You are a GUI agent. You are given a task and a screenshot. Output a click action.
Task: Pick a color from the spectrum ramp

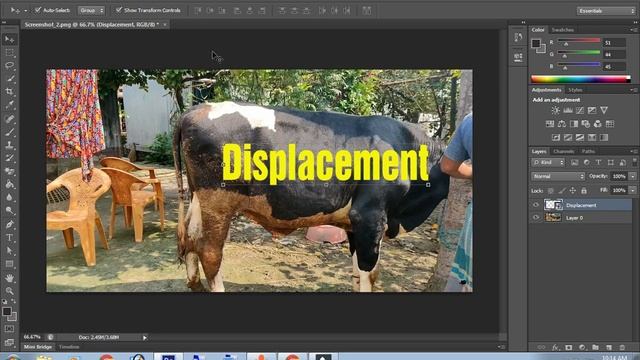click(580, 79)
